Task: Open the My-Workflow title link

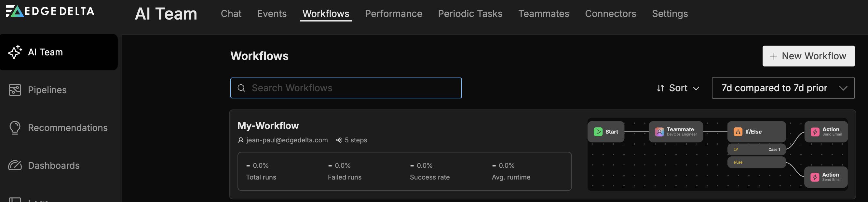Action: (268, 125)
